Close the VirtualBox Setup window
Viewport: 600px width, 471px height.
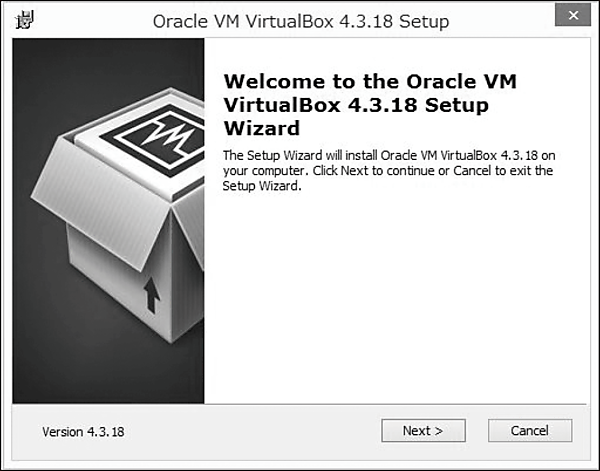point(570,20)
